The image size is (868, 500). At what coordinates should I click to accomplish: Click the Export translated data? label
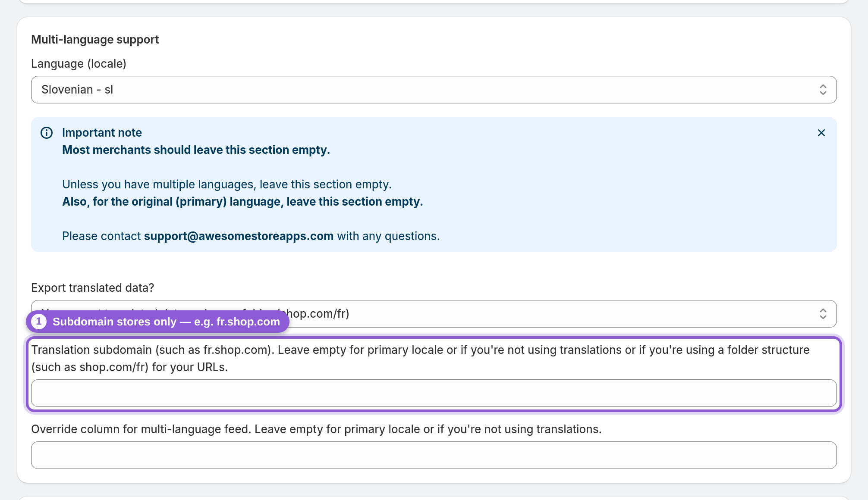point(92,288)
